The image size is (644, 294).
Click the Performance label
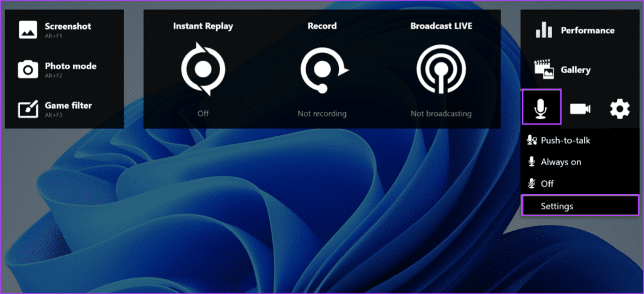(x=588, y=30)
